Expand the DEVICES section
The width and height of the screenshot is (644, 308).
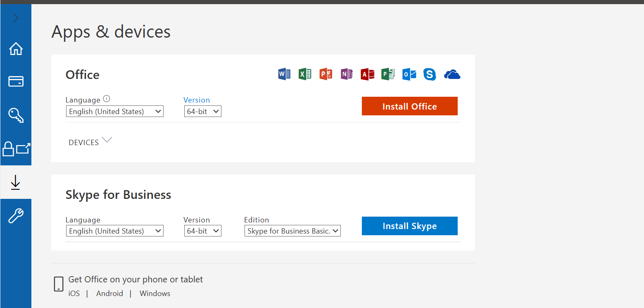point(90,142)
